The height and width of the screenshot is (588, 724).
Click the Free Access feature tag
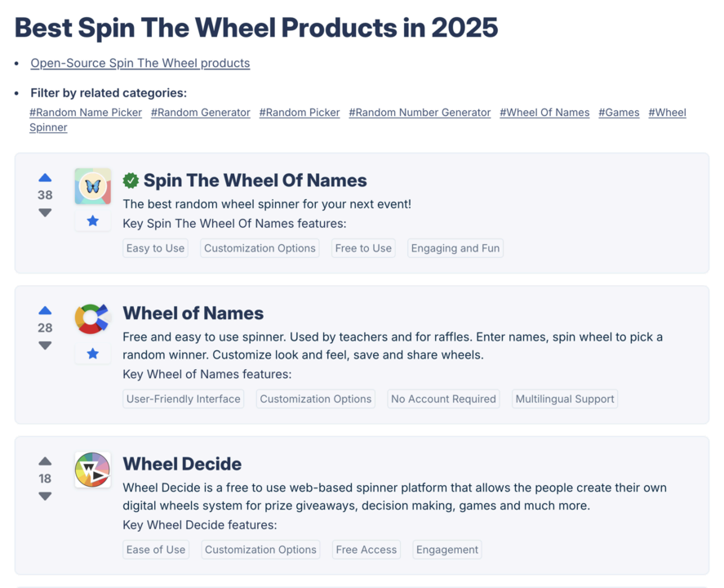point(366,550)
